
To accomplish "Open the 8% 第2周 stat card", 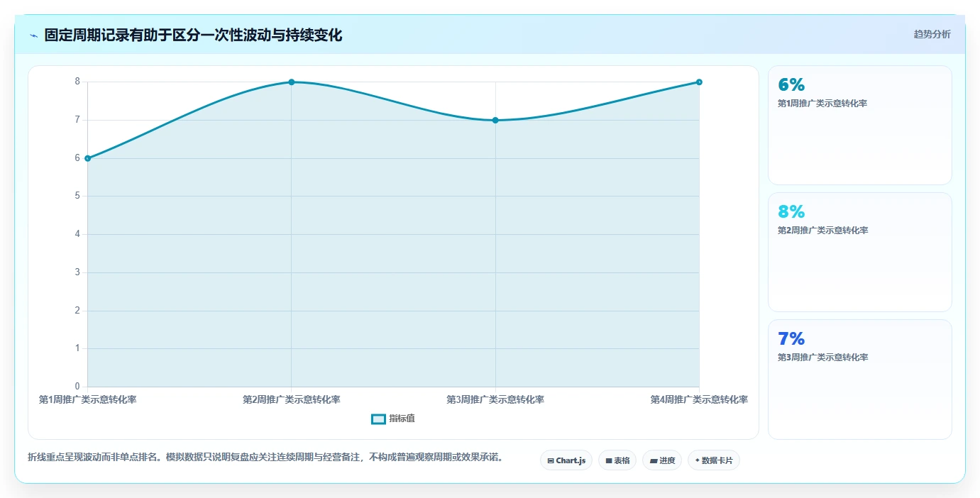I will coord(859,252).
